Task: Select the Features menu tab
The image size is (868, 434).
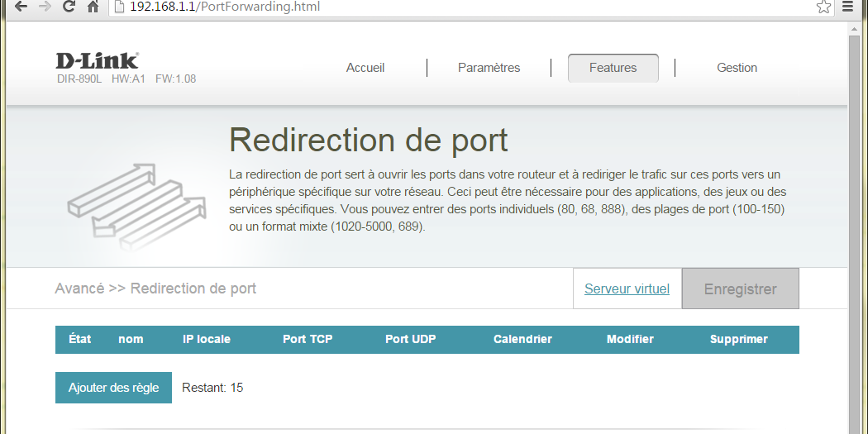Action: pos(613,68)
